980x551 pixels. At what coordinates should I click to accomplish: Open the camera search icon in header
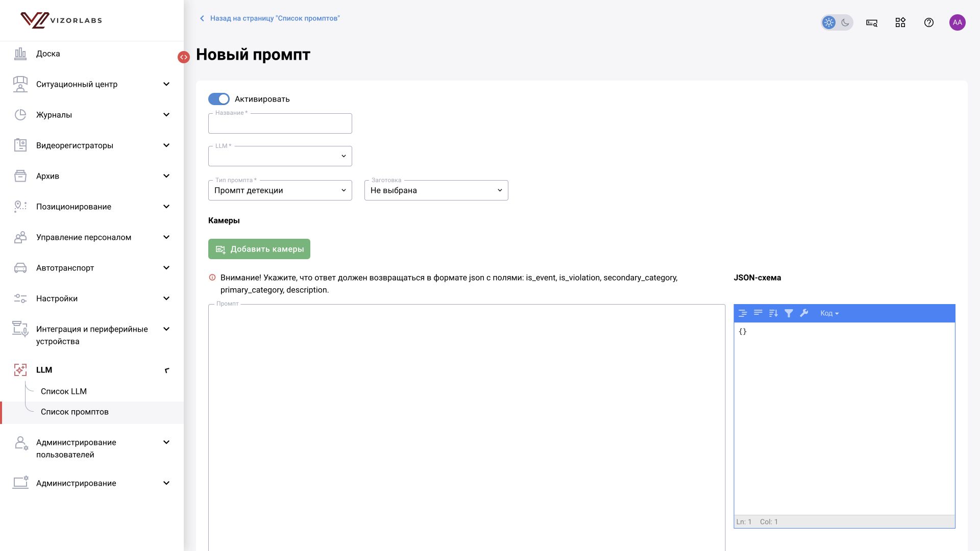coord(872,22)
